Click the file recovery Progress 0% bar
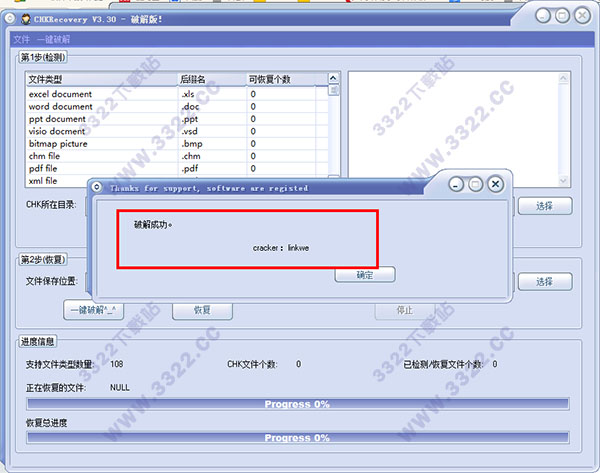 pos(298,404)
